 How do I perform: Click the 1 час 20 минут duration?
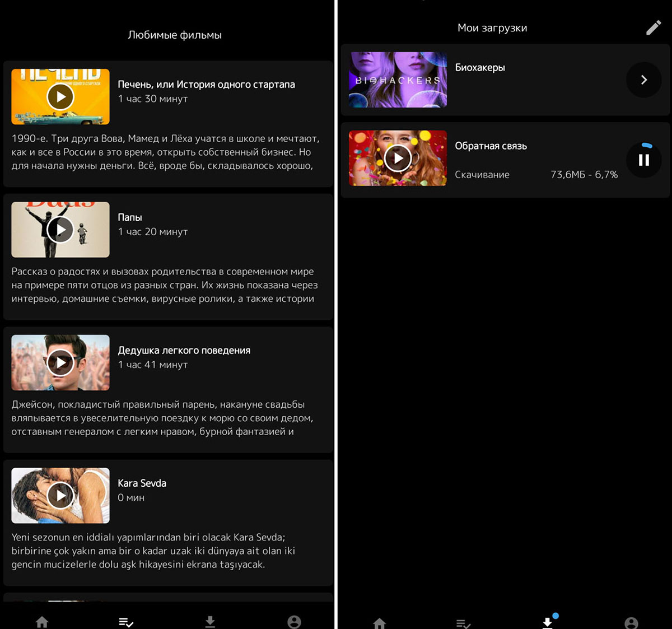tap(153, 232)
